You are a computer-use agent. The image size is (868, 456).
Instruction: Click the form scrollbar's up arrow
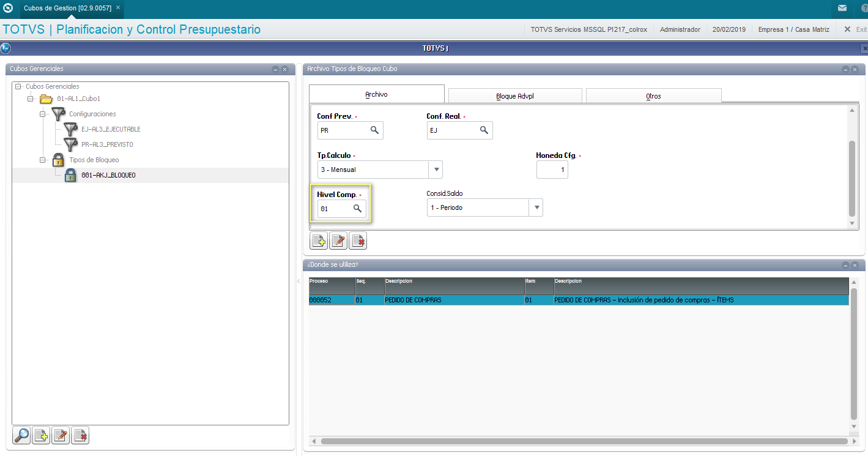[x=852, y=111]
